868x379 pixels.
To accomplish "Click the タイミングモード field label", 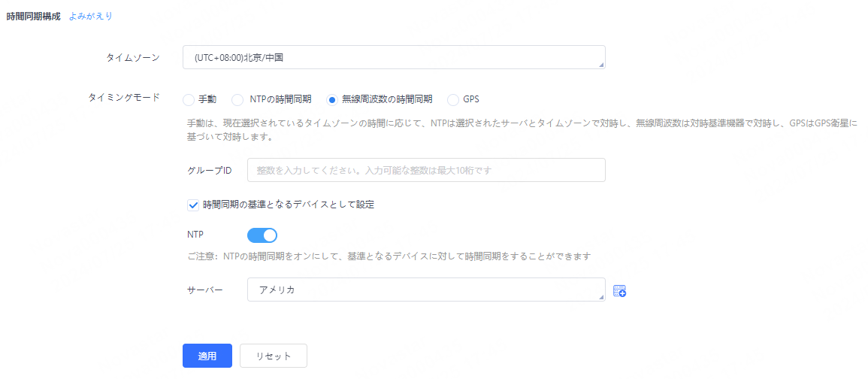I will (124, 99).
